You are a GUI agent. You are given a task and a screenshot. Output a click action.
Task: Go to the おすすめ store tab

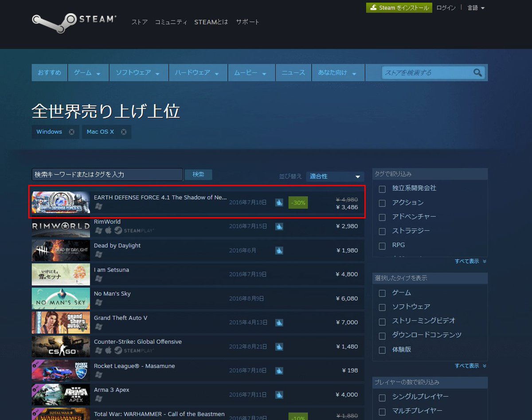click(x=49, y=73)
